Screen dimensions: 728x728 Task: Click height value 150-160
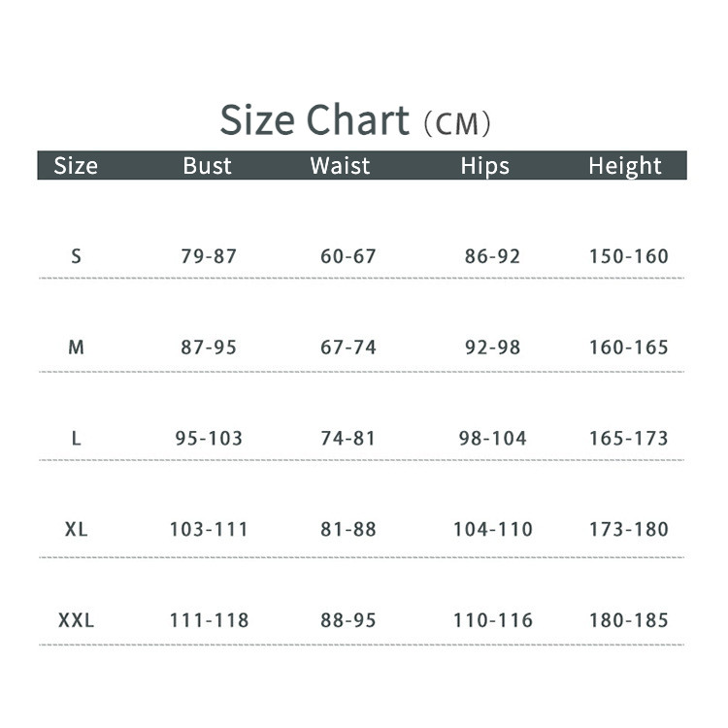click(628, 257)
